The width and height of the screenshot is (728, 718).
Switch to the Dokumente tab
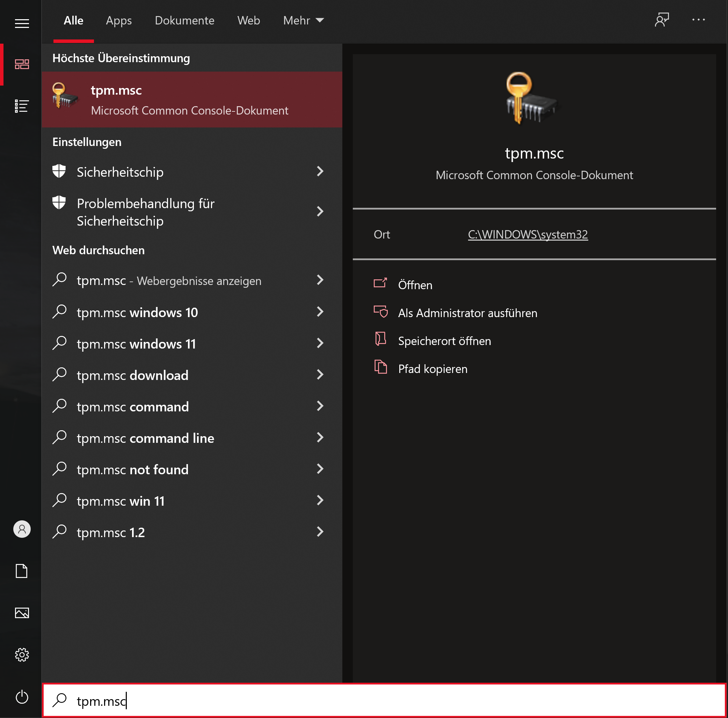(x=184, y=20)
